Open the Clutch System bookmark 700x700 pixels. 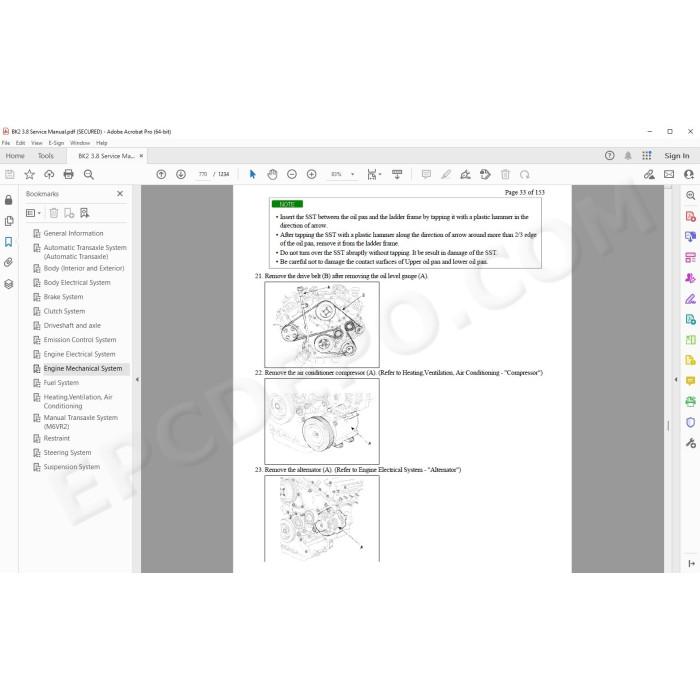click(64, 311)
